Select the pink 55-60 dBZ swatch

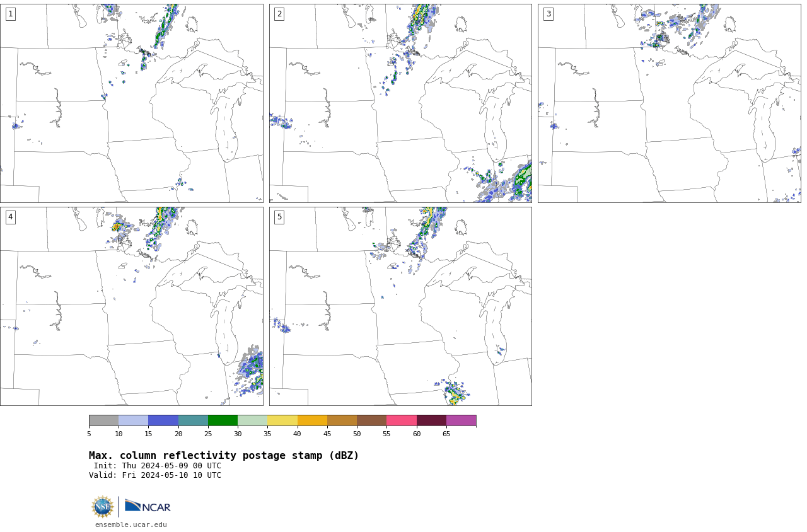402,420
